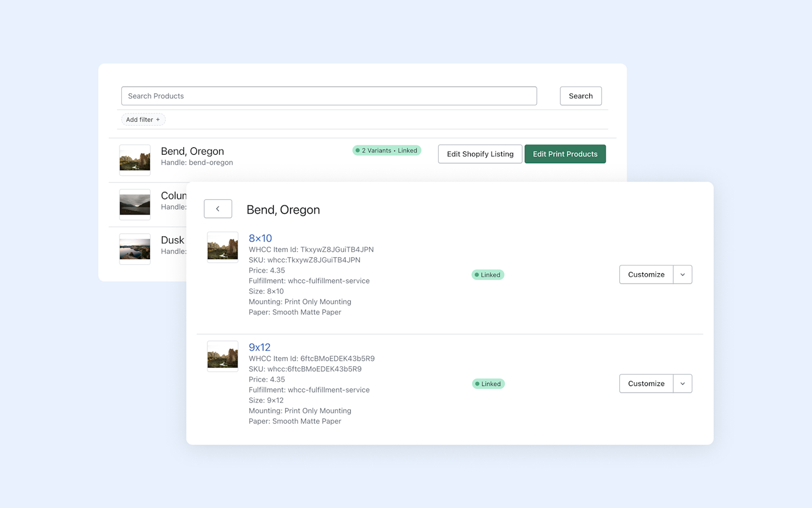The height and width of the screenshot is (508, 812).
Task: Open the Add filter control
Action: (143, 119)
